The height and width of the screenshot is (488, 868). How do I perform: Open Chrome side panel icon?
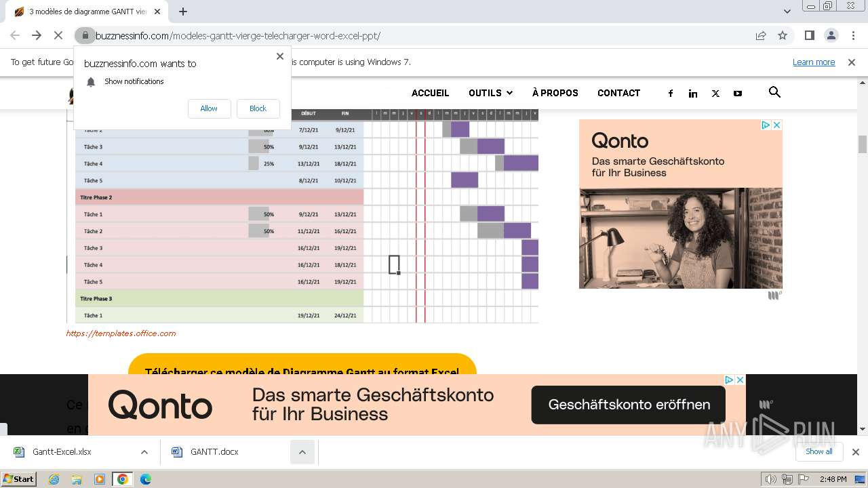click(x=809, y=35)
